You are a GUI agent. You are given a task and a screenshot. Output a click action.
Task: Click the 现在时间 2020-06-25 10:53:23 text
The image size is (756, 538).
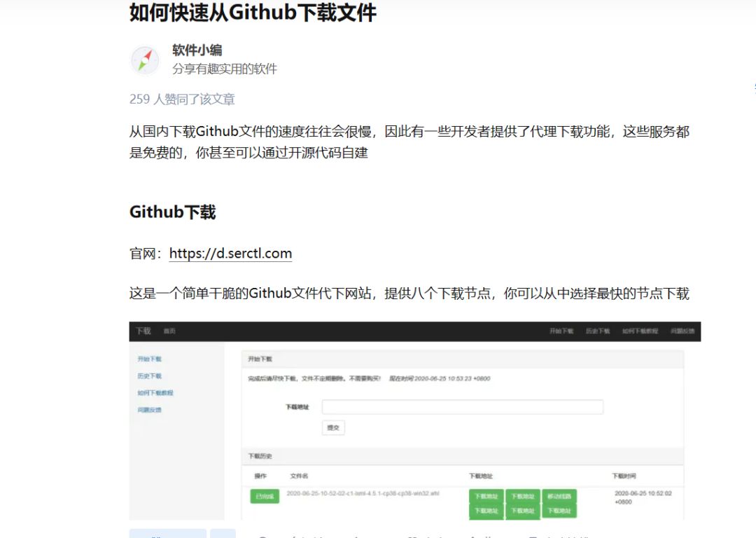[x=440, y=379]
